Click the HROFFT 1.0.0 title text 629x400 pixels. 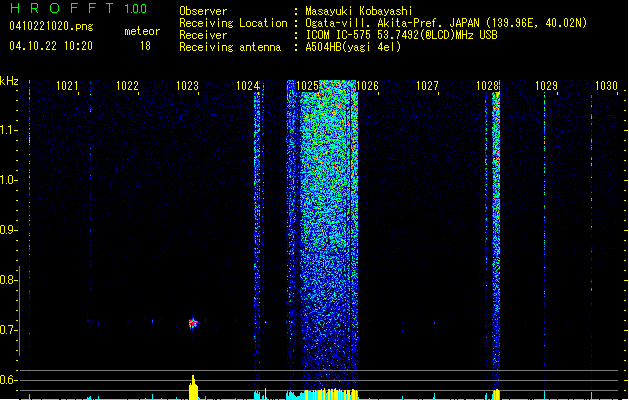pyautogui.click(x=78, y=8)
